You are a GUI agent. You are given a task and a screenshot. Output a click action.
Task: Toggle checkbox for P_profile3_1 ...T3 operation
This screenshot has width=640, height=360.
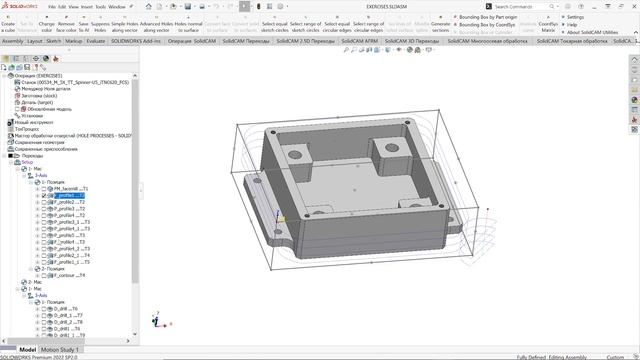(x=44, y=222)
